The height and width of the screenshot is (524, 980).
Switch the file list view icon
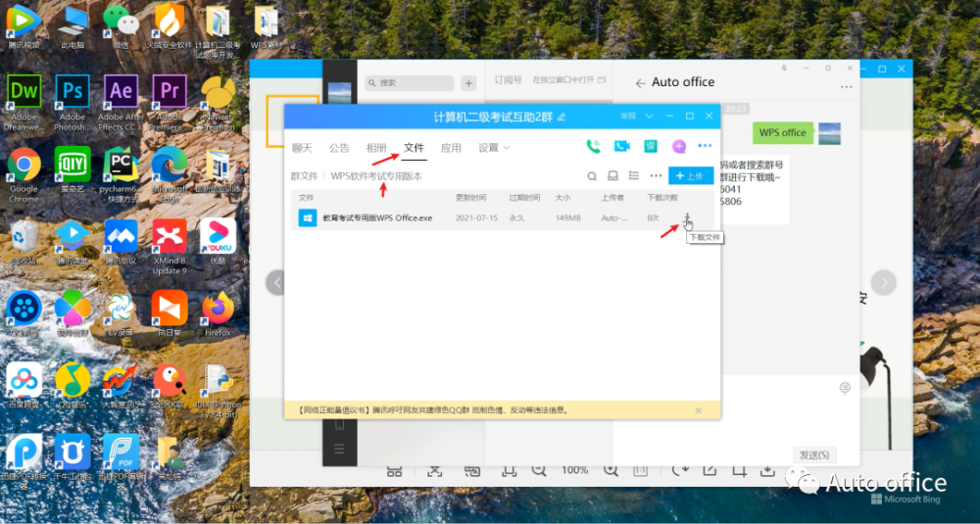click(x=634, y=176)
